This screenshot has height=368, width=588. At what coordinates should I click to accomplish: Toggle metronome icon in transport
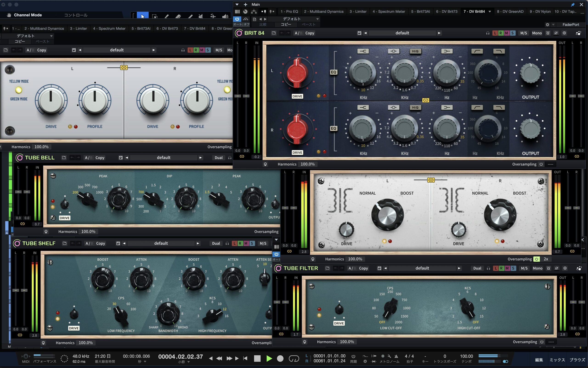(x=396, y=356)
